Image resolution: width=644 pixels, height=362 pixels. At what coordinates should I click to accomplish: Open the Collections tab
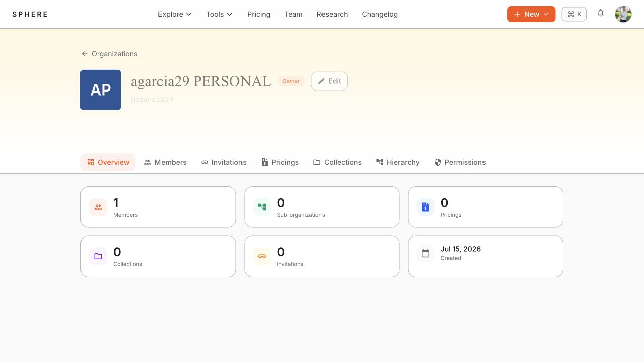click(338, 162)
